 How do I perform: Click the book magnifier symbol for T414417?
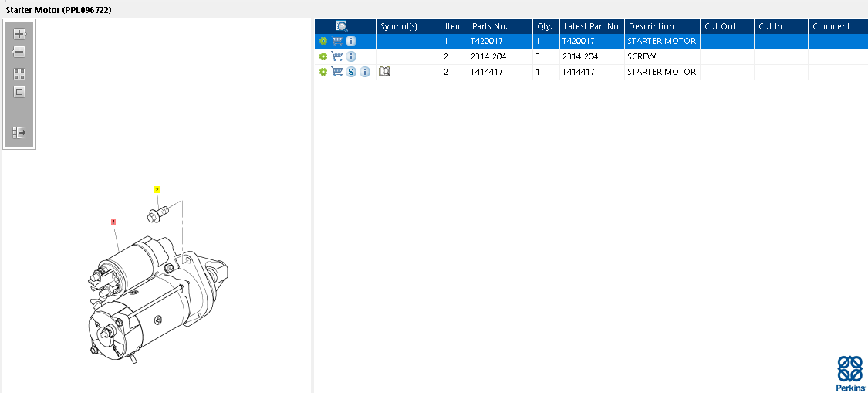tap(385, 72)
